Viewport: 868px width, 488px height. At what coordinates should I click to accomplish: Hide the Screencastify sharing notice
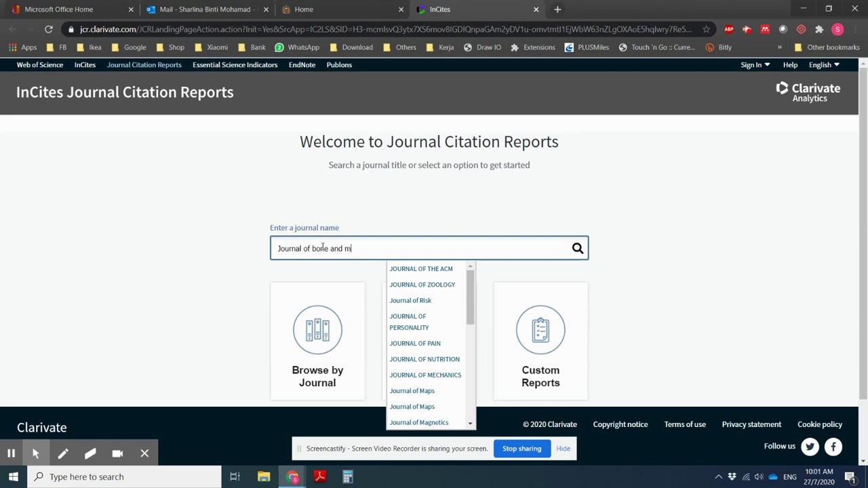pyautogui.click(x=564, y=449)
